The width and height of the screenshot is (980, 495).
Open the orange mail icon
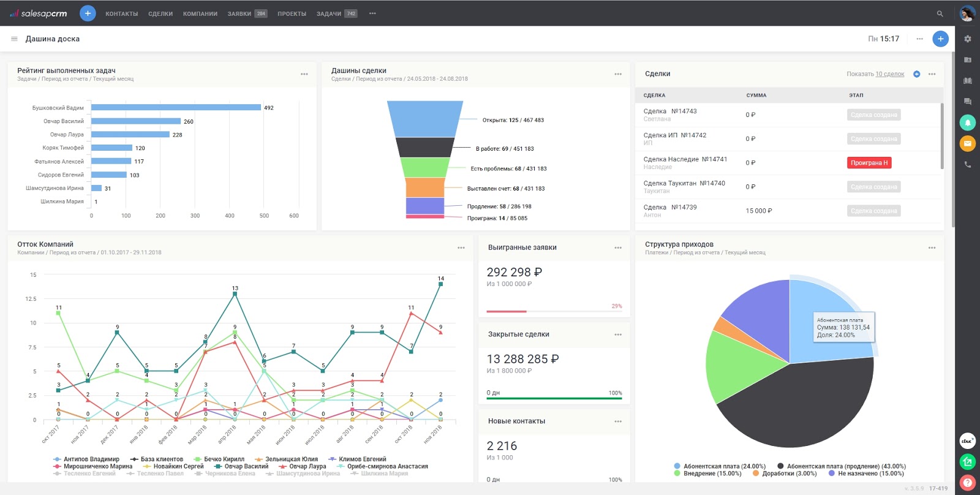pyautogui.click(x=968, y=143)
